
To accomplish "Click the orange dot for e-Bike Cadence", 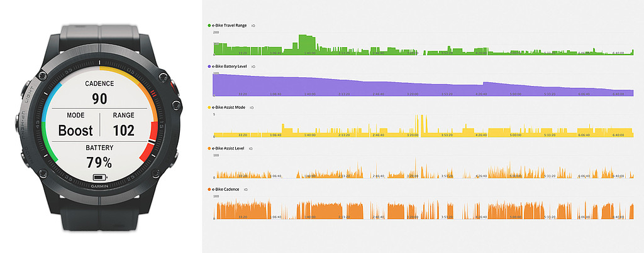I will coord(209,189).
